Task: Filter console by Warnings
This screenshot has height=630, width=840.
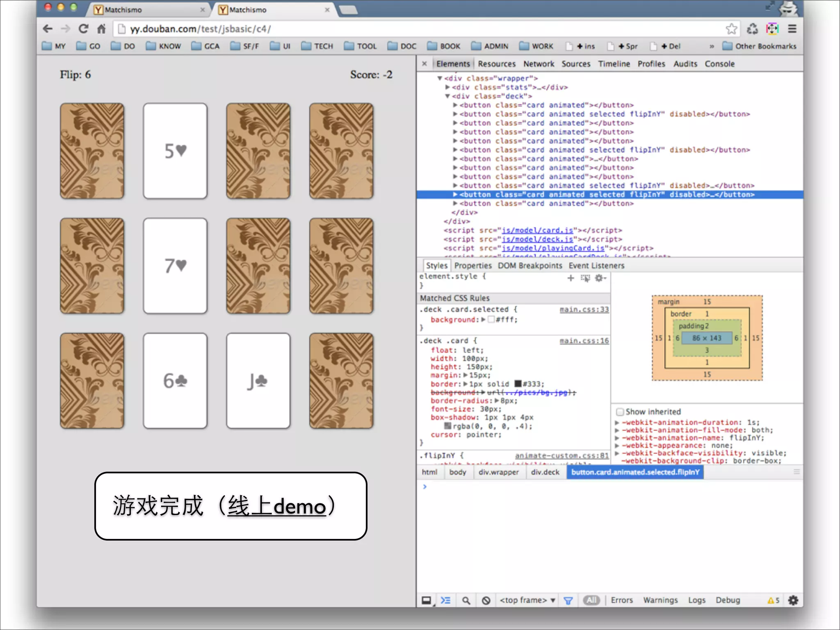Action: pos(660,600)
